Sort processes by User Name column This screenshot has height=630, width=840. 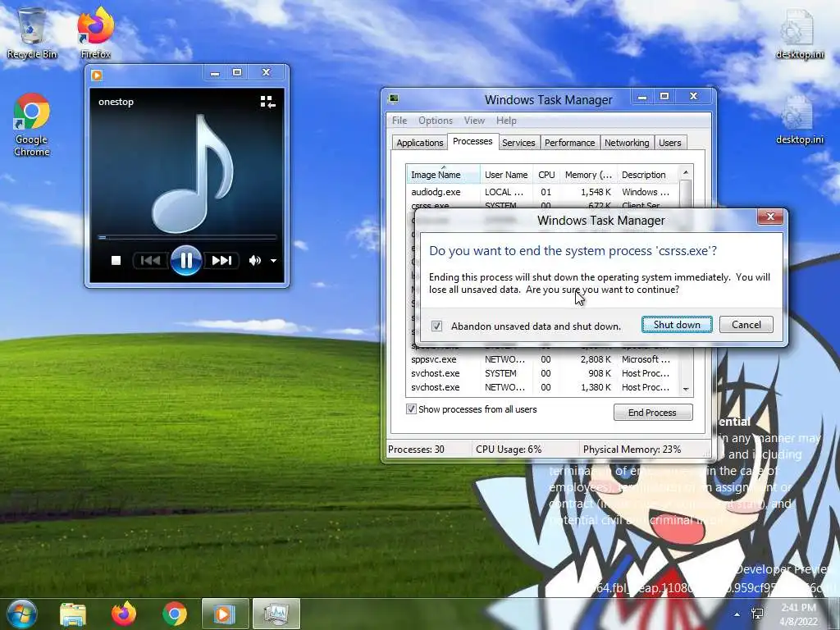[x=506, y=175]
